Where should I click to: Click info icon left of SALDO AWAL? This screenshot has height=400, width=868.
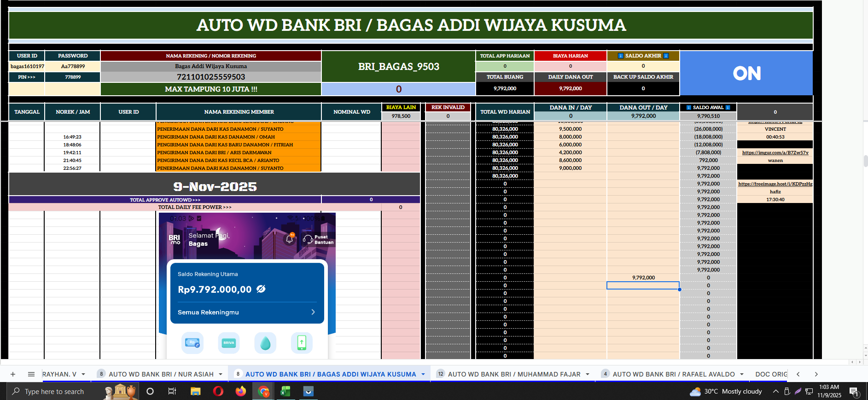pyautogui.click(x=689, y=107)
